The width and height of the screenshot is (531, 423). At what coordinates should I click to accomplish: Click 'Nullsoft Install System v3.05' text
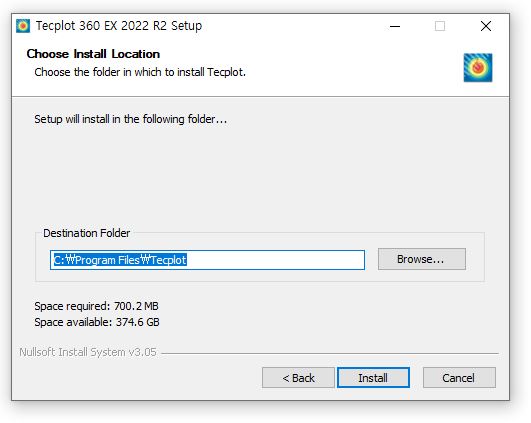coord(88,352)
